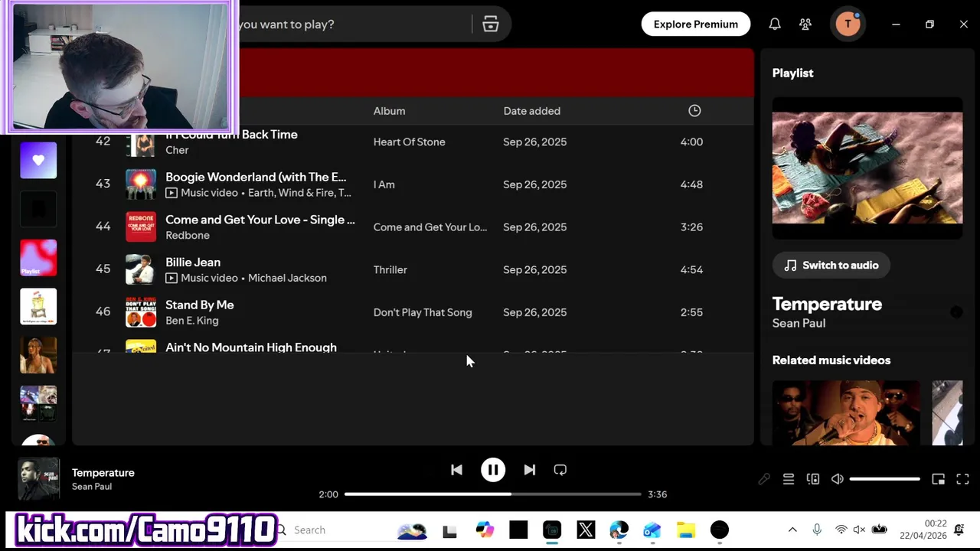Viewport: 980px width, 551px height.
Task: Open the miniplayer
Action: click(939, 479)
